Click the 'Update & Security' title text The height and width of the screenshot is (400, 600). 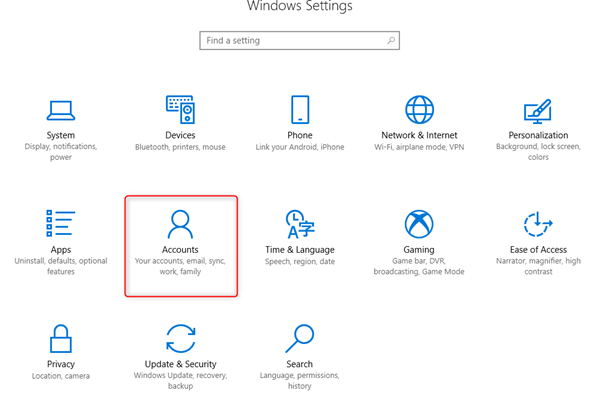pyautogui.click(x=180, y=364)
